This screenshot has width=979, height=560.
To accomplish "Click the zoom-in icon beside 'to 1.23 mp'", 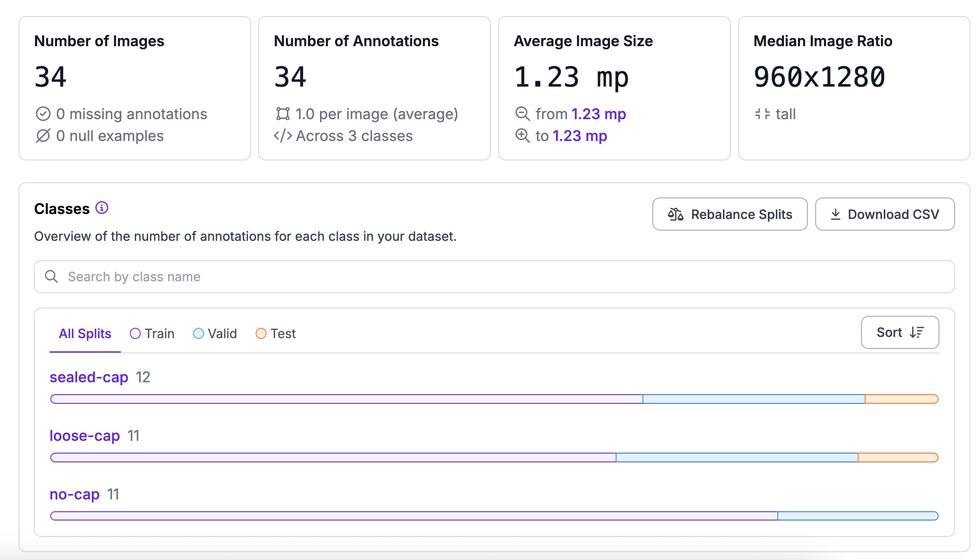I will click(x=522, y=136).
